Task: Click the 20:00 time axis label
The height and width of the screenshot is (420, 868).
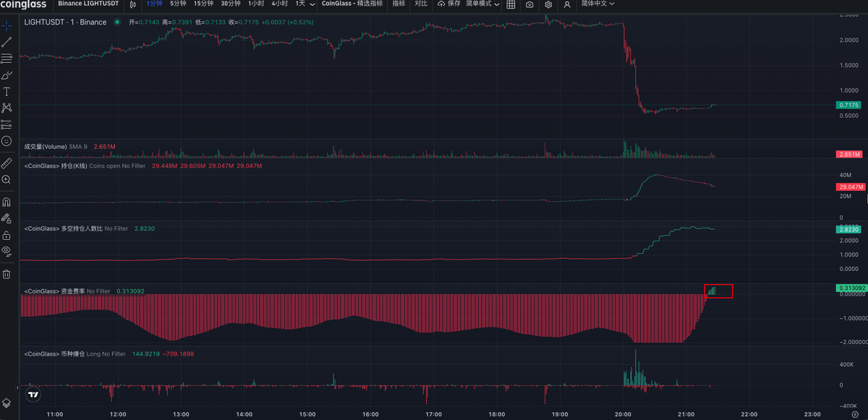Action: point(624,414)
